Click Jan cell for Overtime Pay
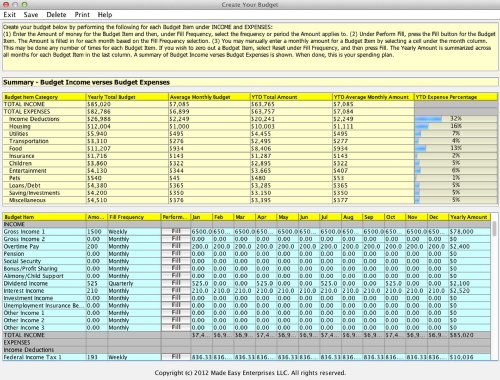Screen dimensions: 500x380 tap(202, 246)
